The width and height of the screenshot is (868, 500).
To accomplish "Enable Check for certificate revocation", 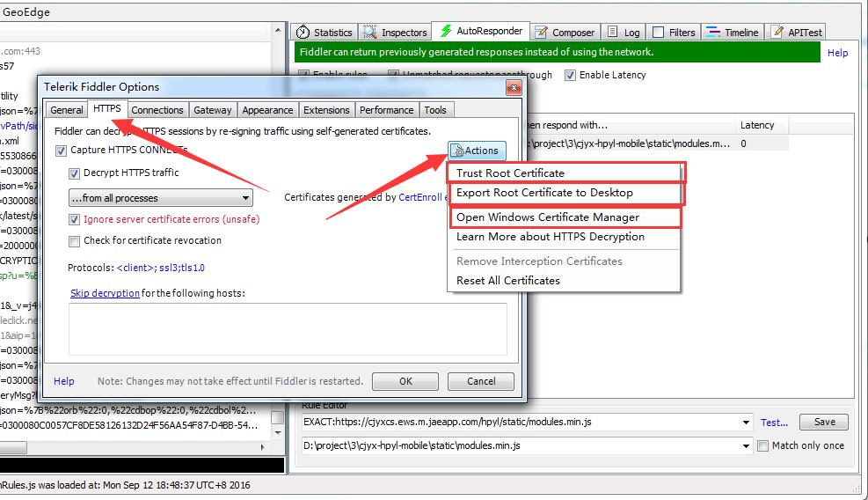I will coord(75,241).
